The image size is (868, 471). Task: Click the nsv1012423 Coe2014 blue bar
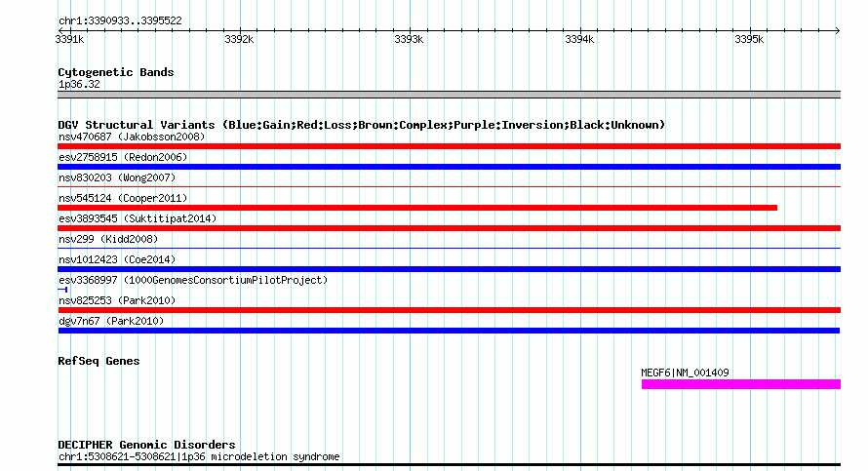(449, 269)
